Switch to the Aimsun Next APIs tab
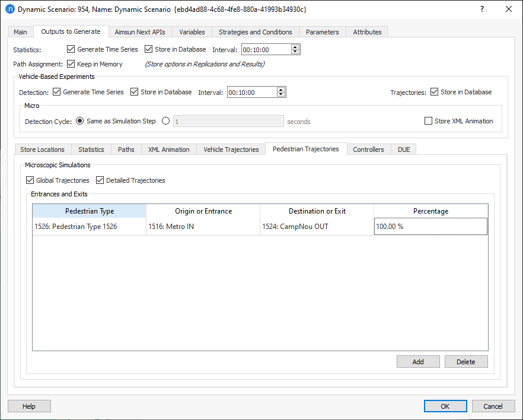This screenshot has width=523, height=420. coord(140,32)
